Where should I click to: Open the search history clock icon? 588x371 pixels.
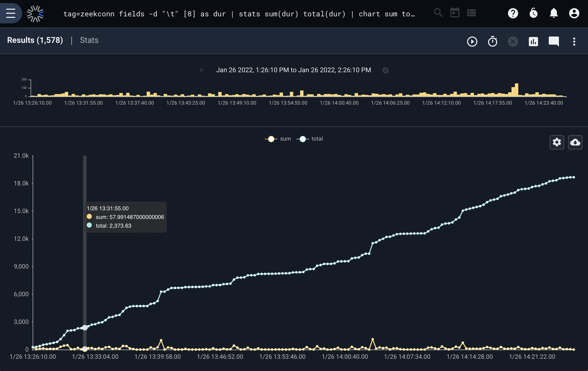coord(533,13)
